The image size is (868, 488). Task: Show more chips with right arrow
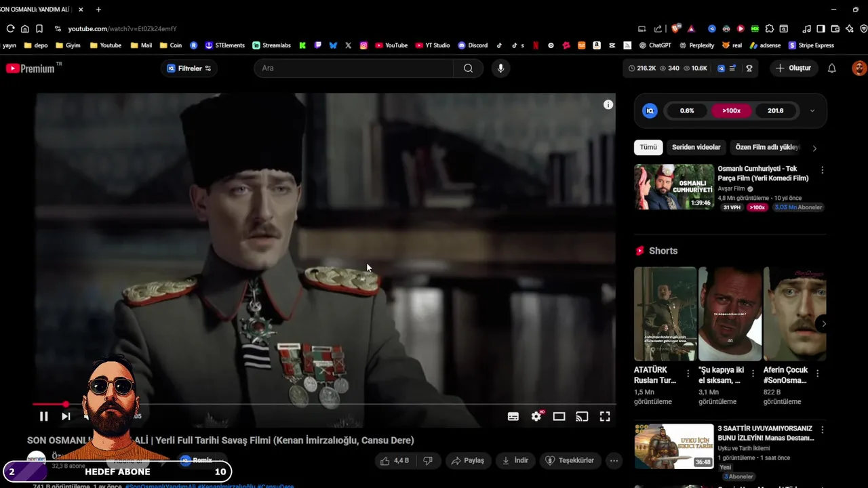pyautogui.click(x=814, y=148)
